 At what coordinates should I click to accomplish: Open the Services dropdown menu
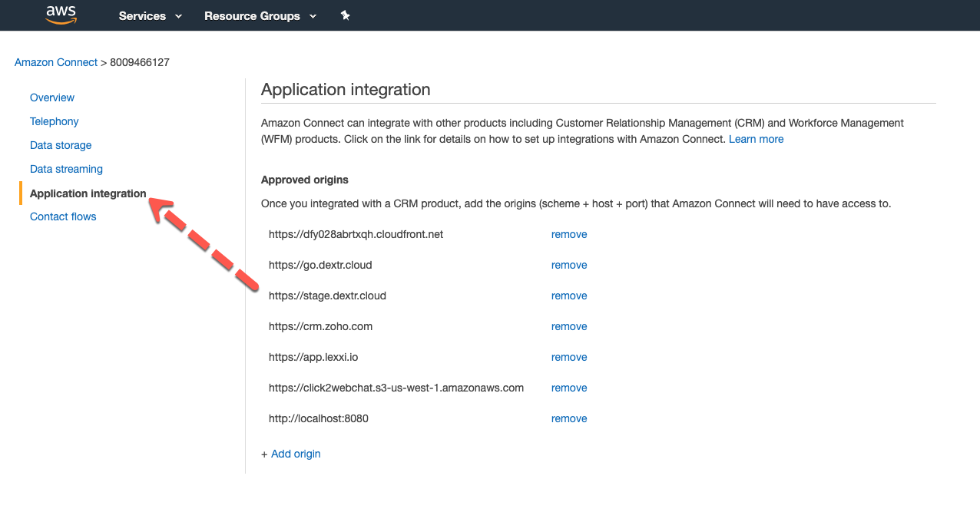point(151,16)
